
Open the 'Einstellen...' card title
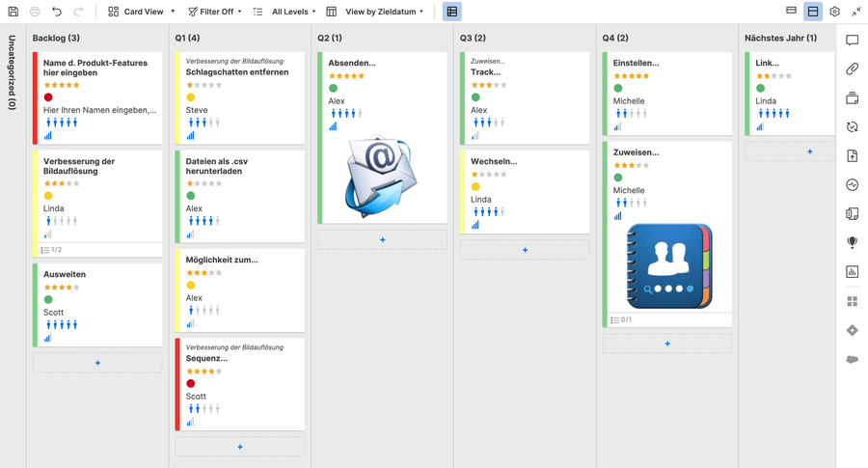636,63
